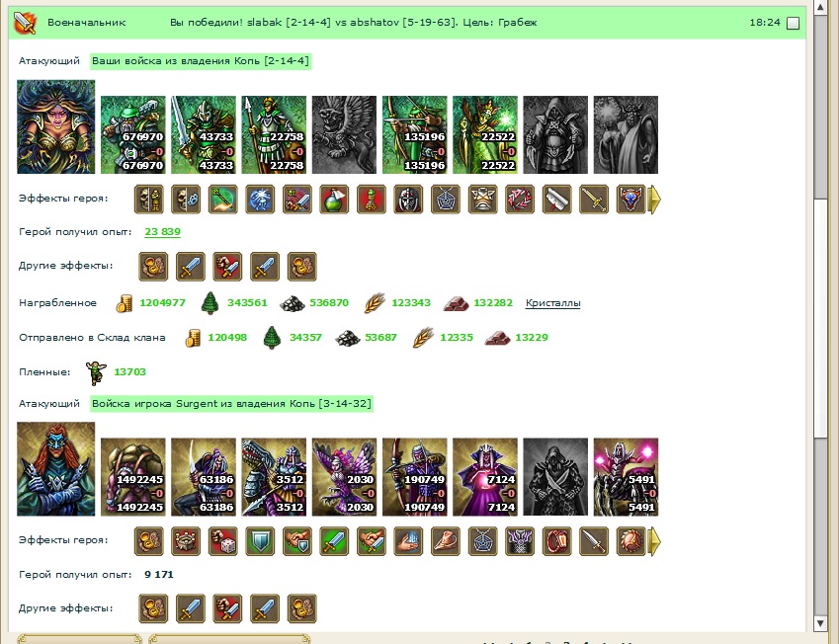Click the gold coins loot icon in Награбленное
Viewport: 839px width, 644px height.
pyautogui.click(x=125, y=303)
